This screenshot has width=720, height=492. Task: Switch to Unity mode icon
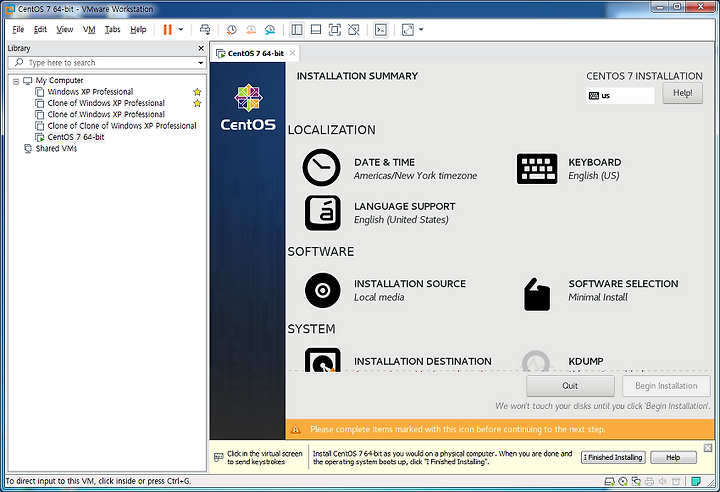pyautogui.click(x=354, y=30)
